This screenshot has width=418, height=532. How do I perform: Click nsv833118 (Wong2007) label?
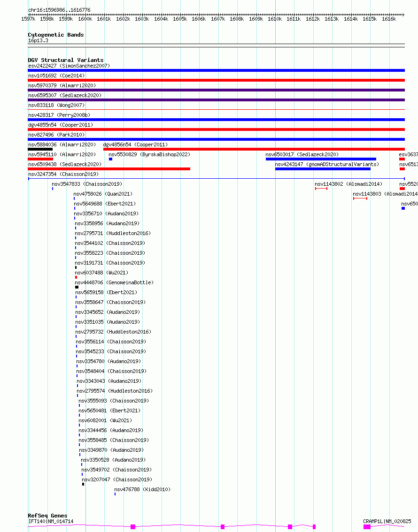click(56, 105)
